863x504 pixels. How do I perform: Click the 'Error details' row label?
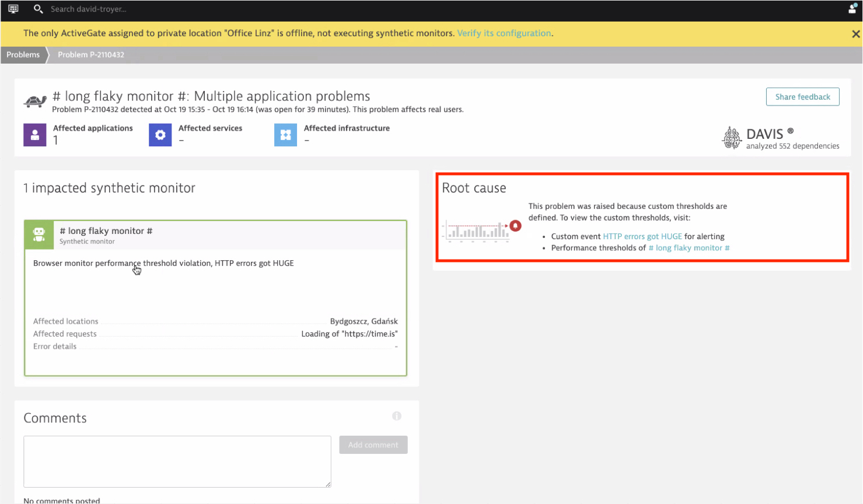tap(55, 346)
